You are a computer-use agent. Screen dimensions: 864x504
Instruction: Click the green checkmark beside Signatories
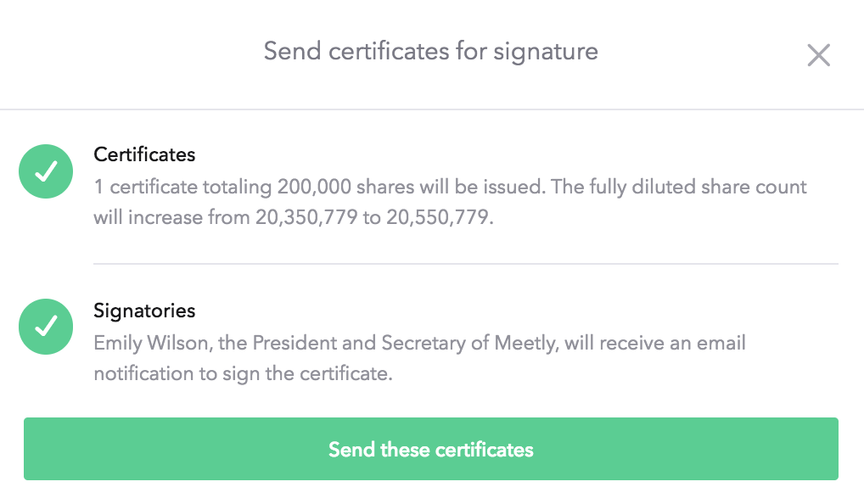pos(46,327)
